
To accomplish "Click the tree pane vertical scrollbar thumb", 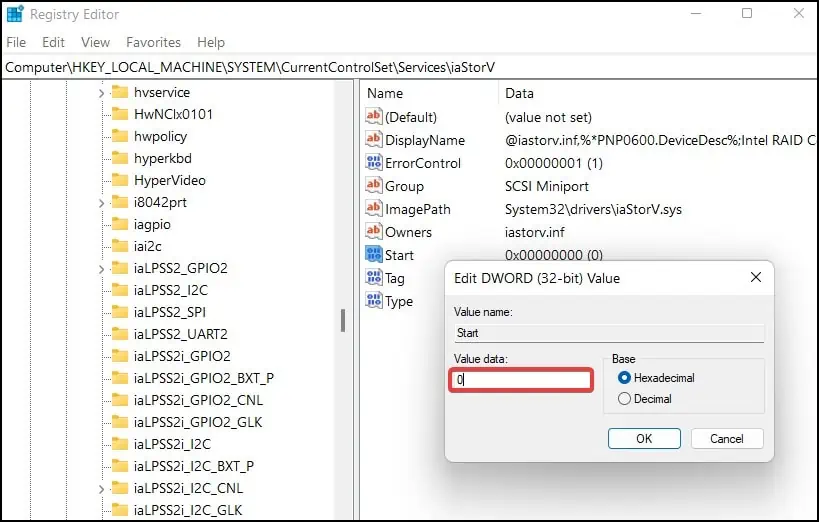I will (x=343, y=320).
